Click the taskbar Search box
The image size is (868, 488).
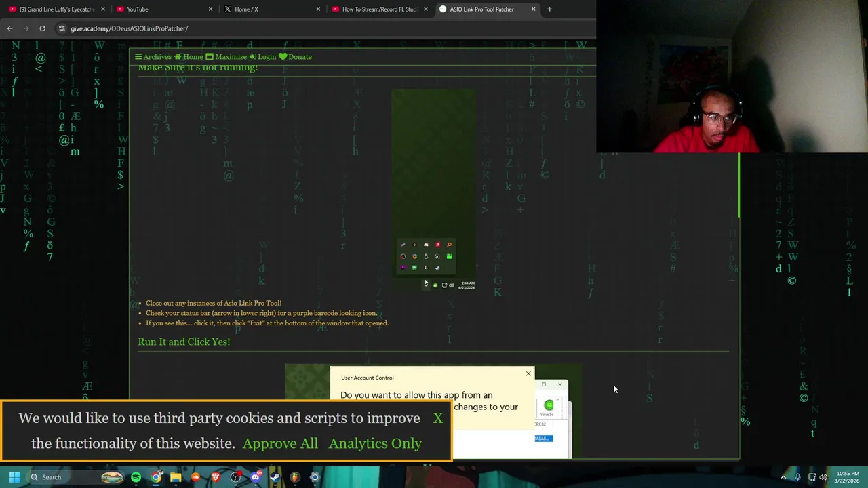(76, 477)
